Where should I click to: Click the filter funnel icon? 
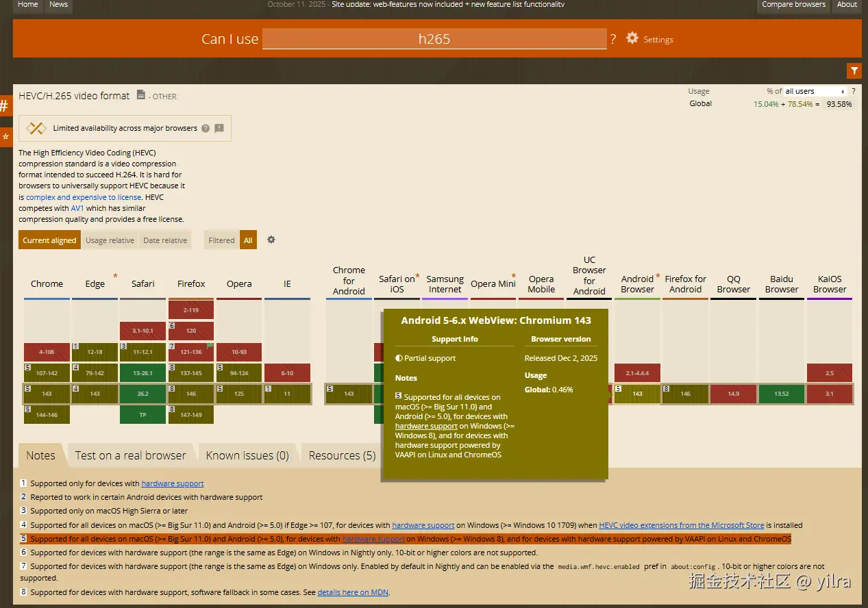tap(854, 71)
